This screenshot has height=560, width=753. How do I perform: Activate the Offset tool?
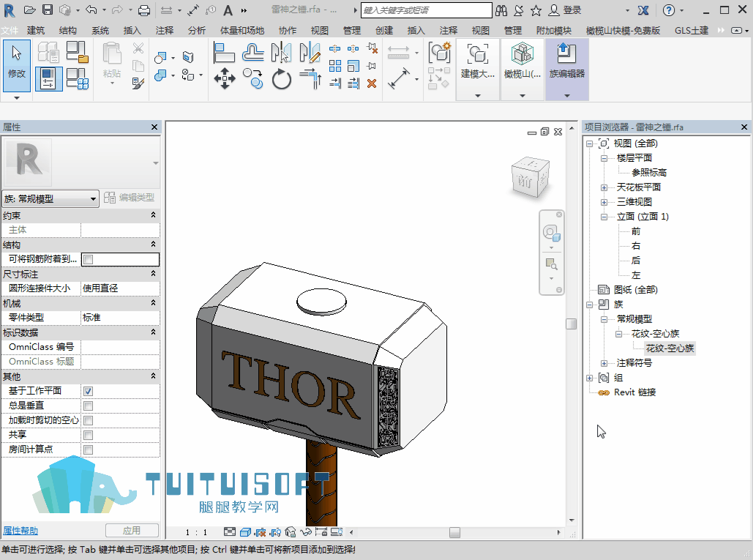point(252,53)
